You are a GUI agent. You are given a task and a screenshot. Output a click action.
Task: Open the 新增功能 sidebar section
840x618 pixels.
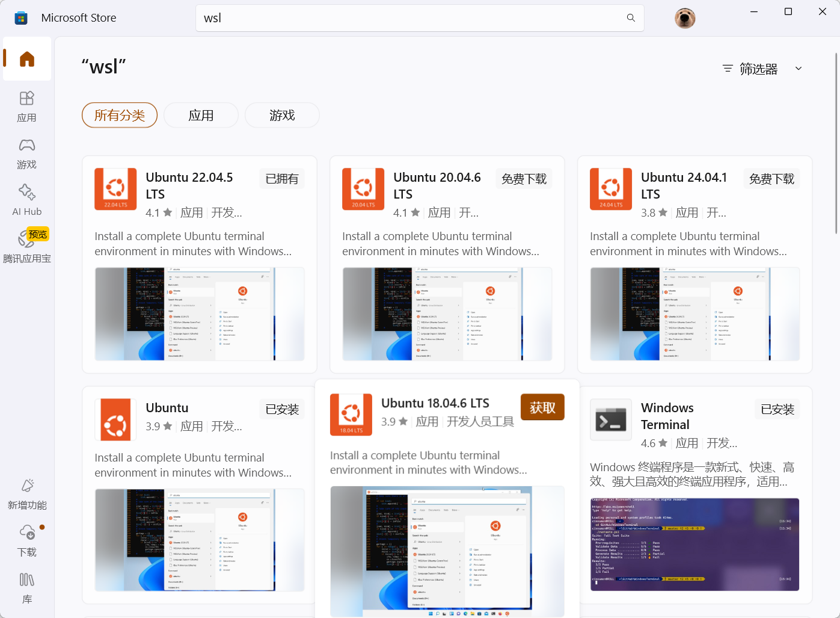tap(26, 493)
